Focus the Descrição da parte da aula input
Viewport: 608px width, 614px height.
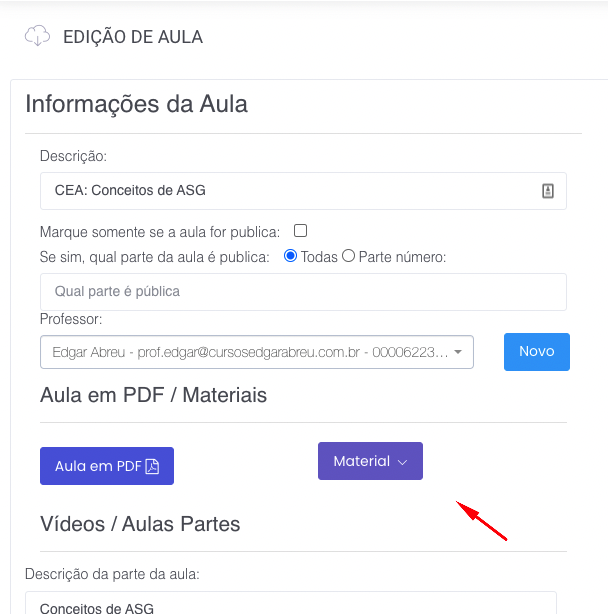pos(290,603)
